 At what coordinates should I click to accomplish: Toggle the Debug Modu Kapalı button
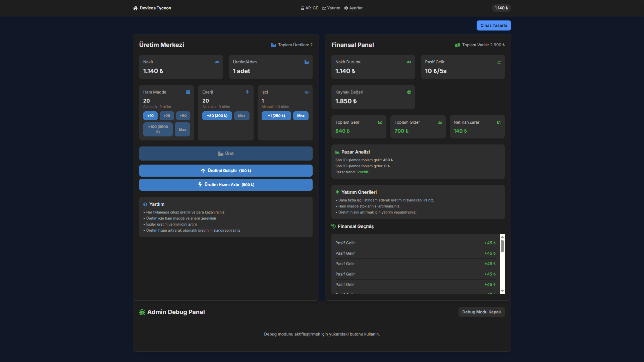[x=481, y=312]
